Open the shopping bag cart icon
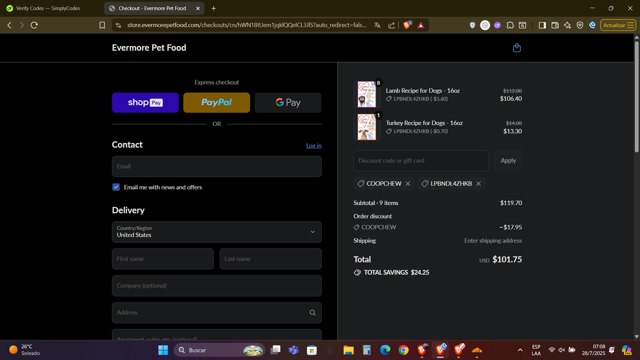 [517, 48]
